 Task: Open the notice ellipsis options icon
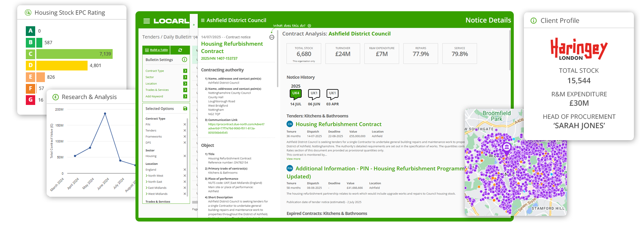[272, 37]
